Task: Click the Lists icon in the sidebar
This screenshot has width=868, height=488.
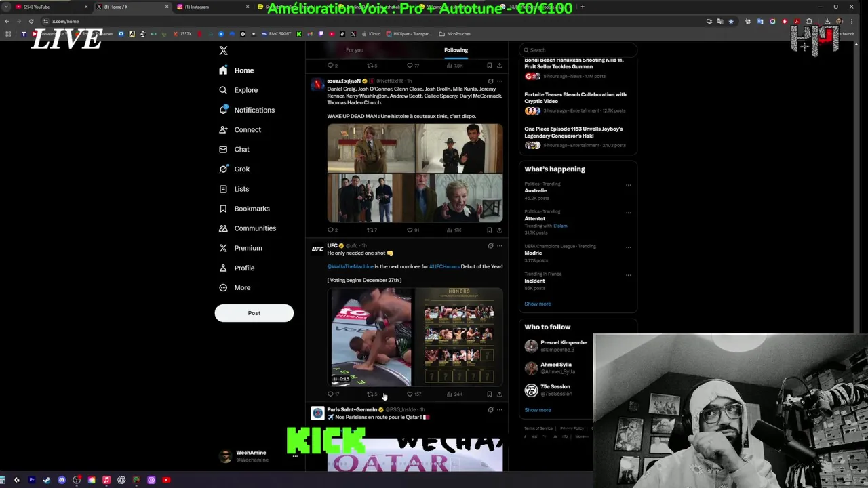Action: (x=223, y=189)
